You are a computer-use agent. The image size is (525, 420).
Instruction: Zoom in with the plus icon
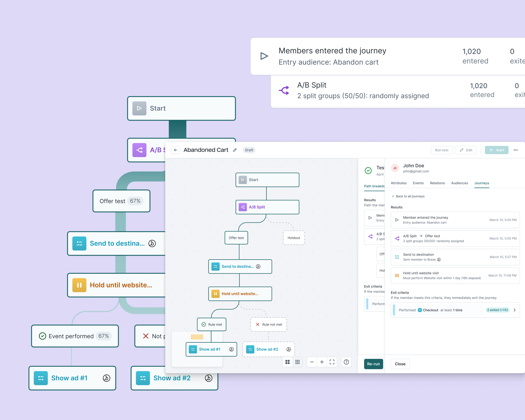322,362
